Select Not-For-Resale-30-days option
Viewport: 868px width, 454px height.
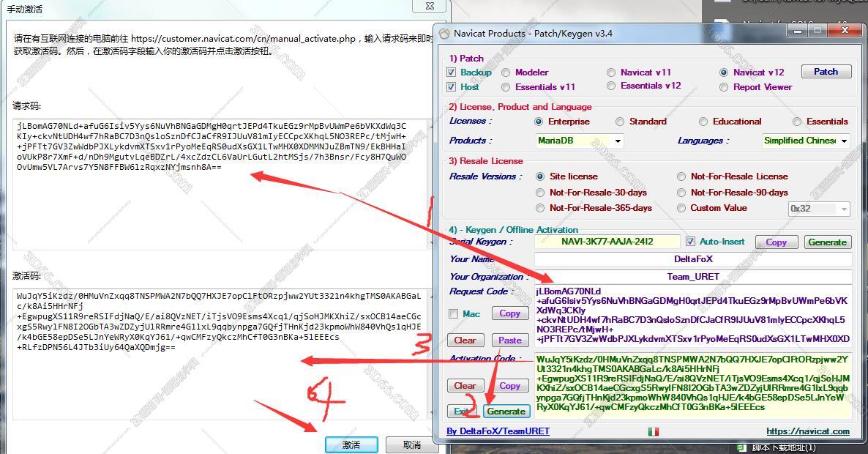pos(540,192)
